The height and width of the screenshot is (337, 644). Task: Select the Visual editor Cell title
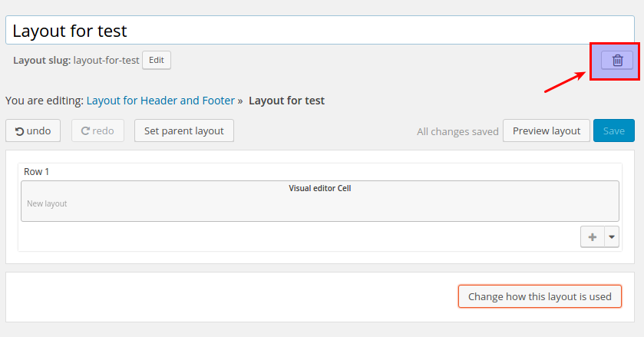pos(319,188)
